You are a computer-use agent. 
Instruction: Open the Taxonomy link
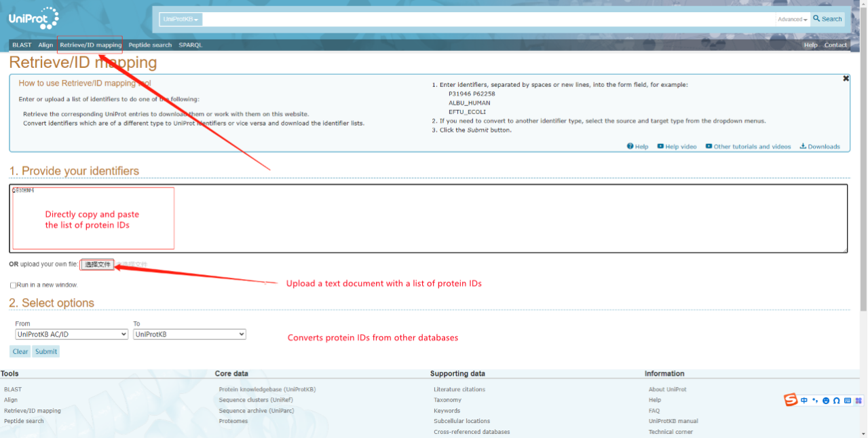(x=447, y=400)
